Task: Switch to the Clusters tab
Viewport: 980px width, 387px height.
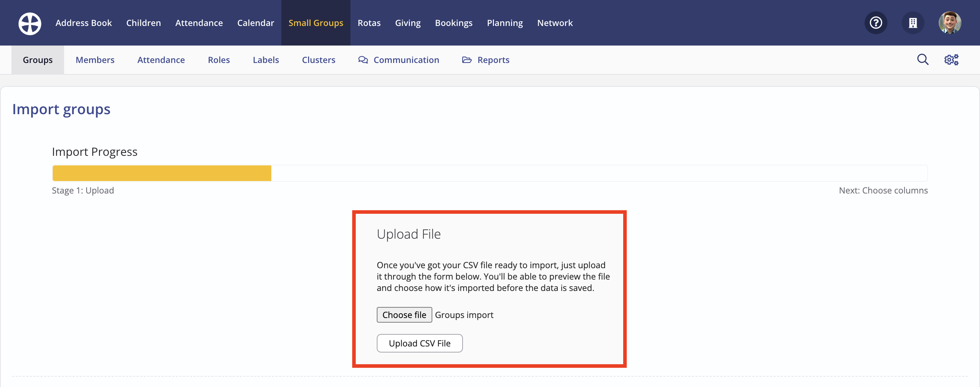Action: click(318, 60)
